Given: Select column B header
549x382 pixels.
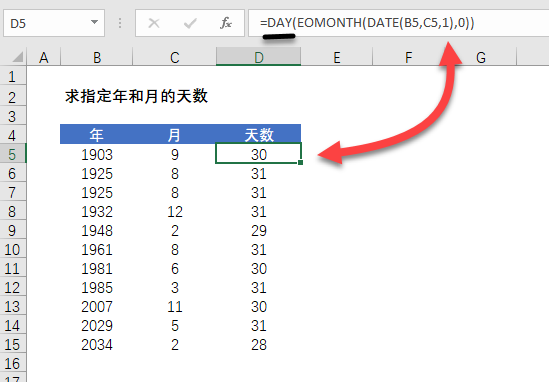Looking at the screenshot, I should tap(97, 57).
